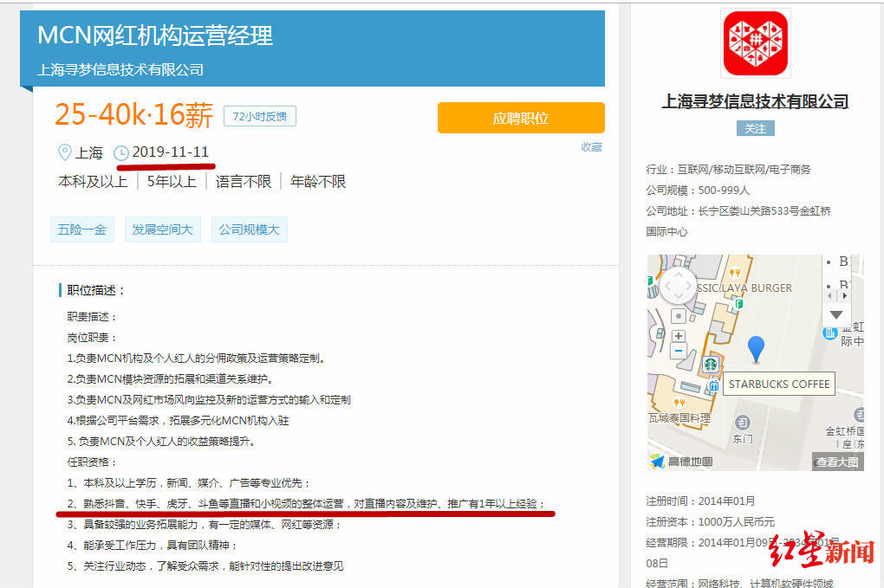This screenshot has height=588, width=884.
Task: Zoom out the map with minus button
Action: [679, 351]
